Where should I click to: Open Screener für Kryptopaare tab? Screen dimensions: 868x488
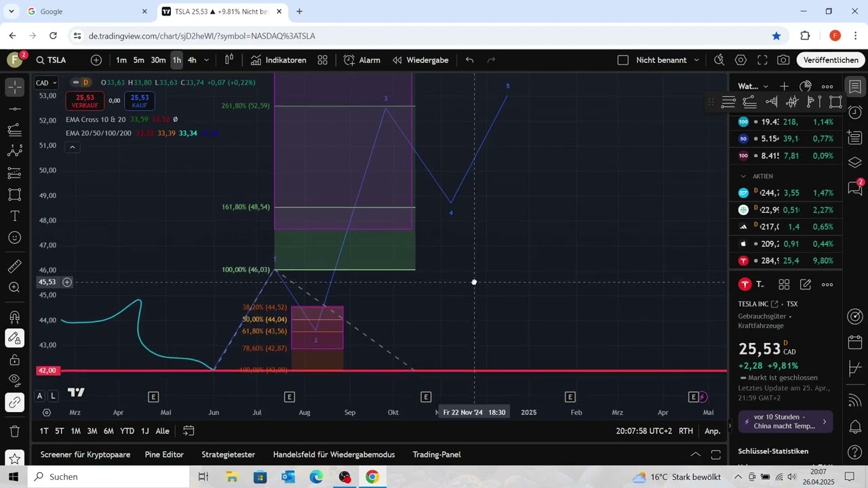tap(85, 455)
